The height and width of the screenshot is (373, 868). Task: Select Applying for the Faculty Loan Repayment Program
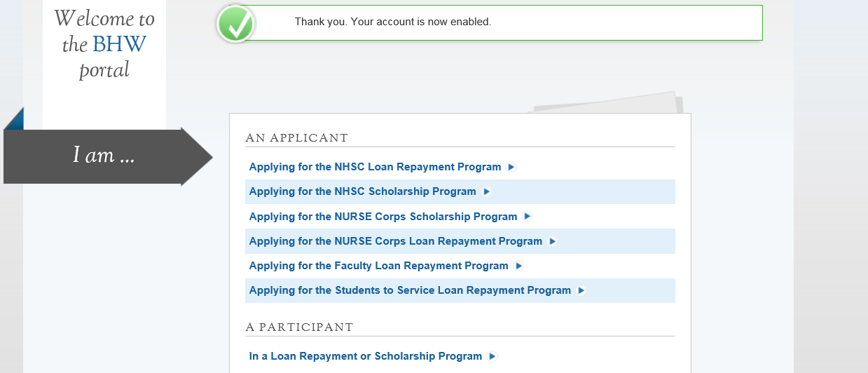point(378,266)
